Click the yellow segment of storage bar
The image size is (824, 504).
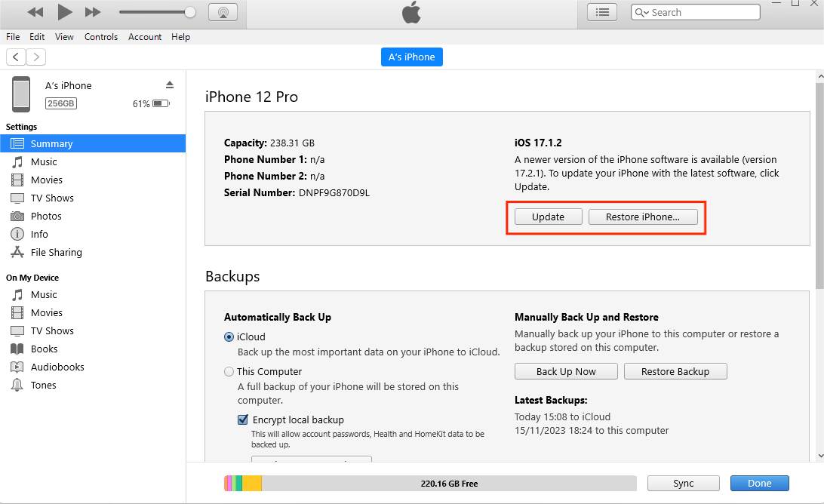(x=252, y=483)
